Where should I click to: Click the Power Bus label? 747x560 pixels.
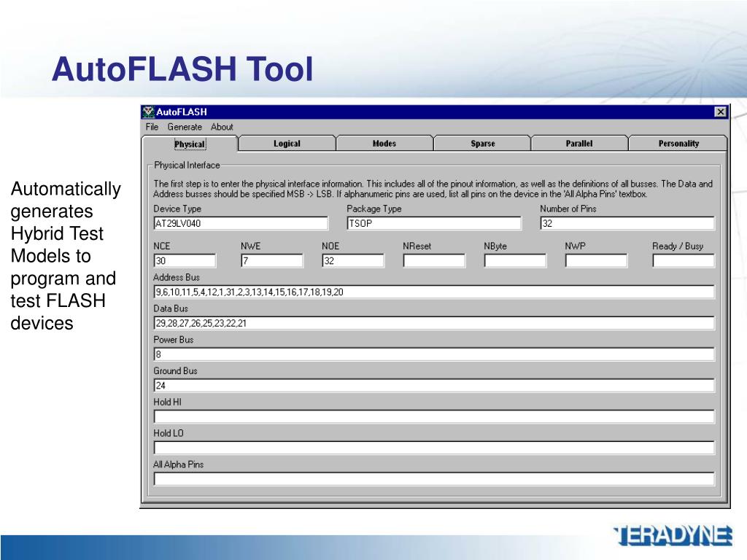(x=174, y=340)
